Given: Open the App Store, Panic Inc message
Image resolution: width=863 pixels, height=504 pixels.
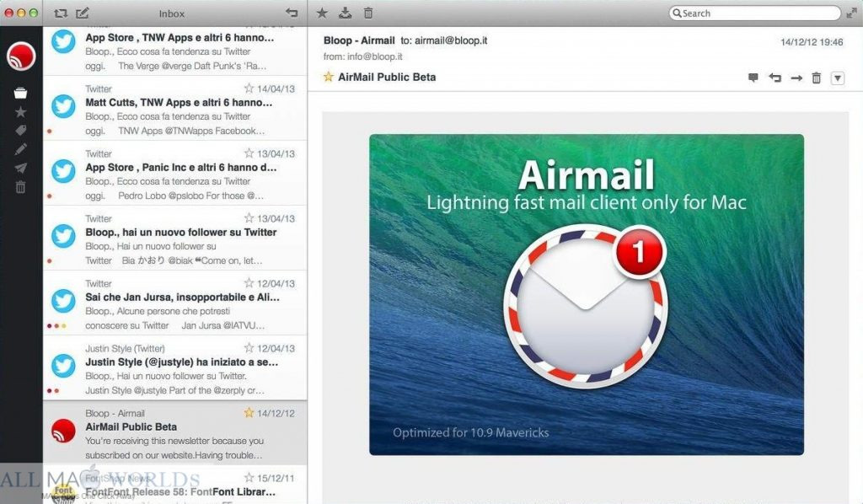Looking at the screenshot, I should point(175,174).
